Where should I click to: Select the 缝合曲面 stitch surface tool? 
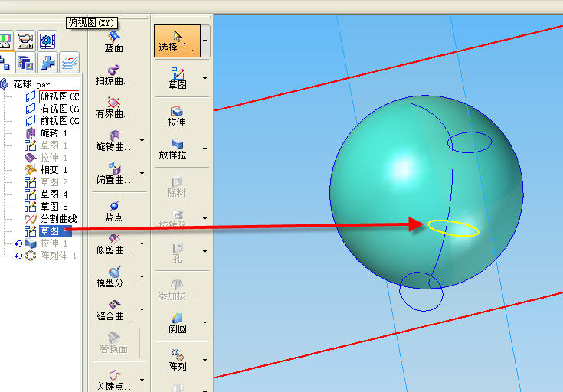tap(114, 310)
